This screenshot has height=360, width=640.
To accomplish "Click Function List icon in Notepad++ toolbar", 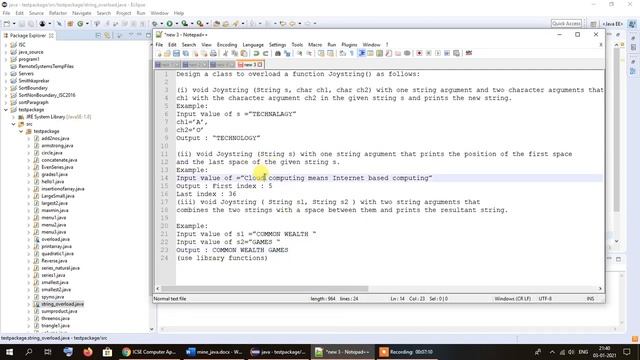I will coord(389,53).
